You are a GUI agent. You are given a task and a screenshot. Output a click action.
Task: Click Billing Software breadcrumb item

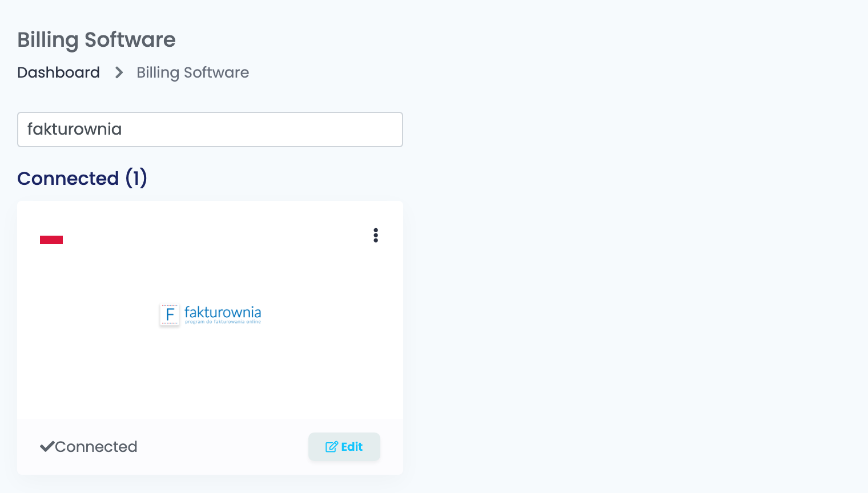point(192,72)
